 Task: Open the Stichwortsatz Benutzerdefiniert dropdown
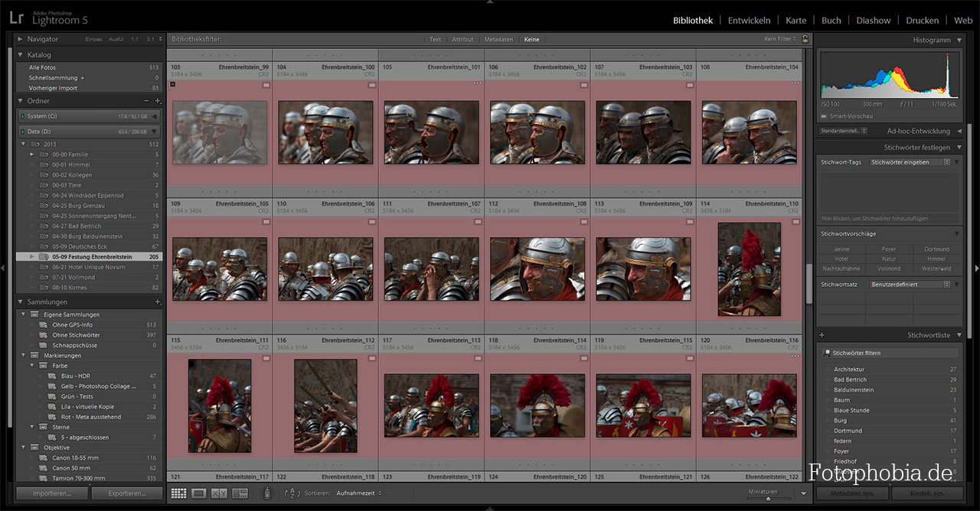910,285
